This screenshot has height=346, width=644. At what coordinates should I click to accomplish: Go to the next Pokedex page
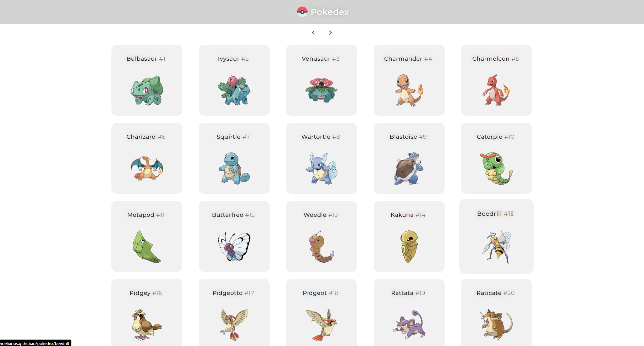pos(330,32)
